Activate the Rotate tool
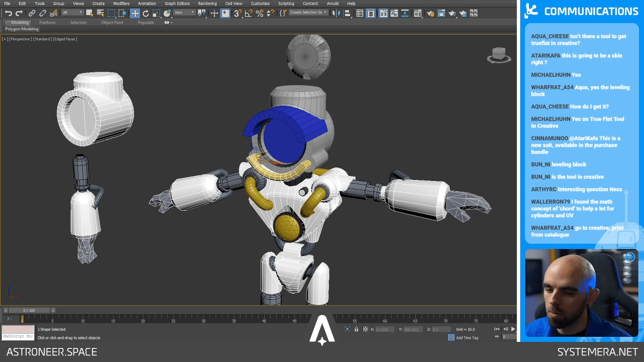The image size is (644, 362). point(146,13)
